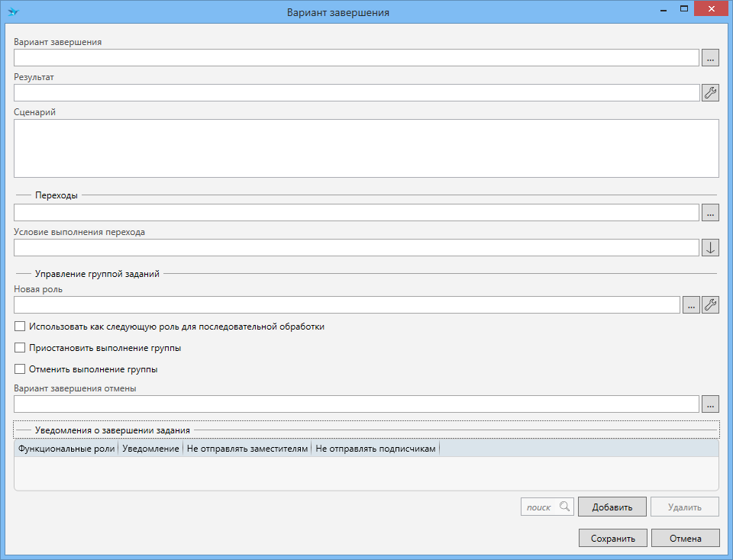The image size is (733, 560).
Task: Click the Уведомление column header
Action: pos(150,449)
